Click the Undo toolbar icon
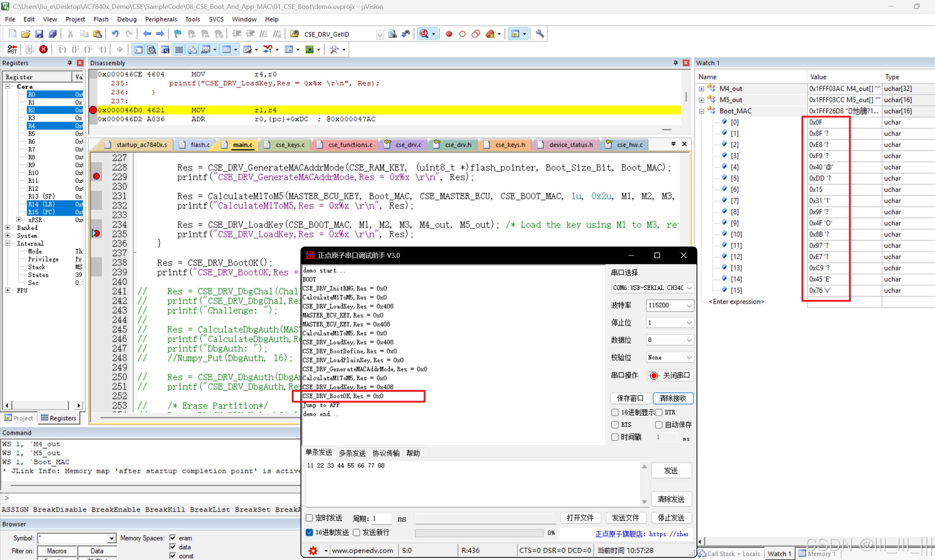The width and height of the screenshot is (935, 560). coord(115,34)
